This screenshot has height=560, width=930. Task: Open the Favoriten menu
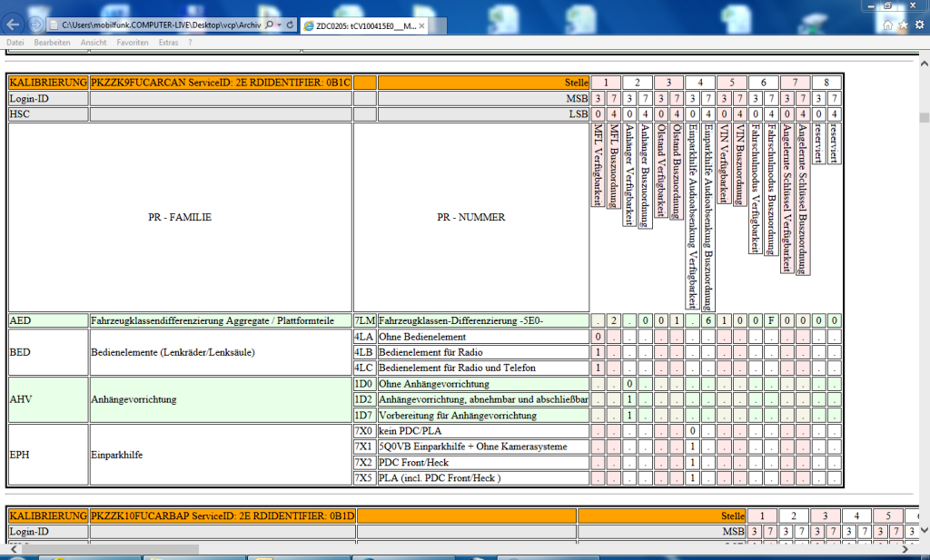point(133,43)
